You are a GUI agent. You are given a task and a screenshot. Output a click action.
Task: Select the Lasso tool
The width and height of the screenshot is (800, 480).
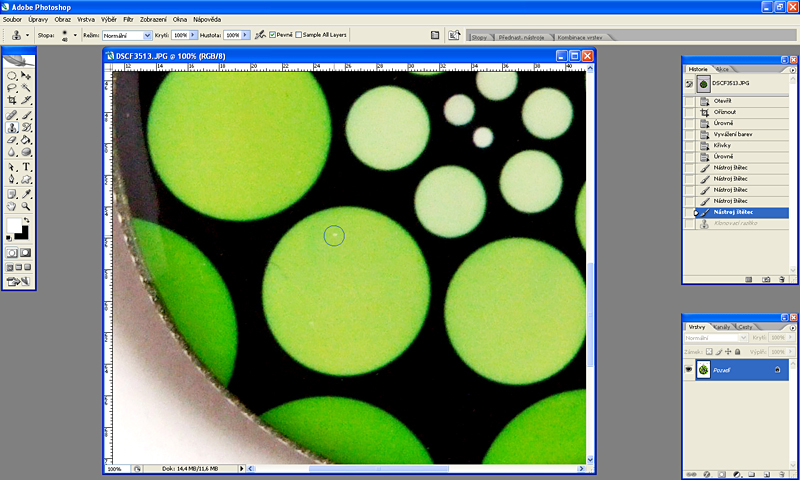[x=11, y=88]
